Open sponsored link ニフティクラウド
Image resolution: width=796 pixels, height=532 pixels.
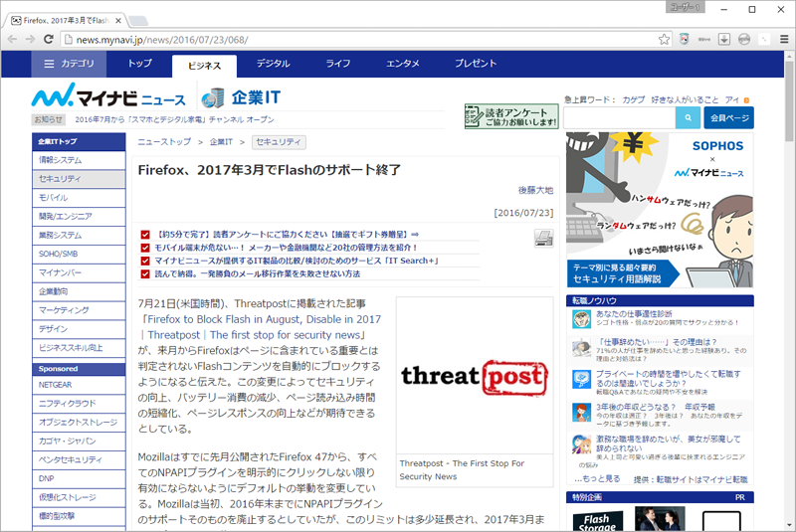point(79,404)
